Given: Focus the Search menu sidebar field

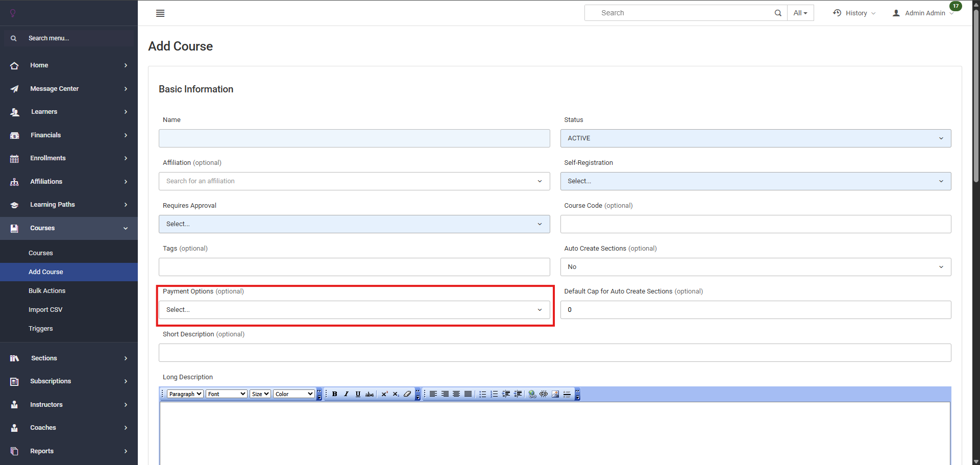Looking at the screenshot, I should 69,38.
